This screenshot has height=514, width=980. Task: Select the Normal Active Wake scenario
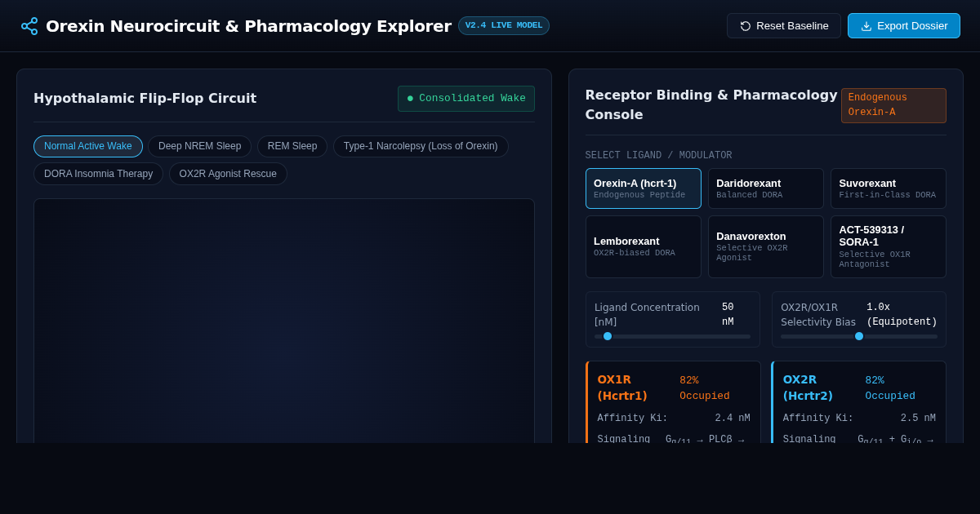click(88, 146)
